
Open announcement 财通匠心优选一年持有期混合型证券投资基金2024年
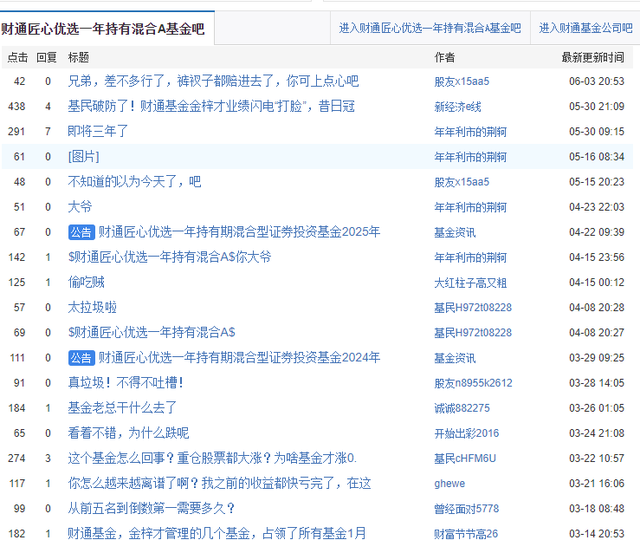[x=239, y=358]
